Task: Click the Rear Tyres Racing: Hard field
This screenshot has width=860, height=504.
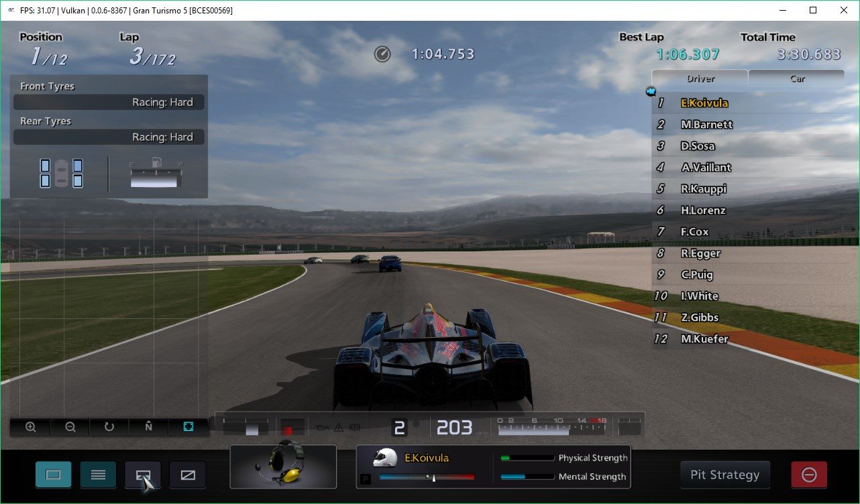Action: [109, 137]
